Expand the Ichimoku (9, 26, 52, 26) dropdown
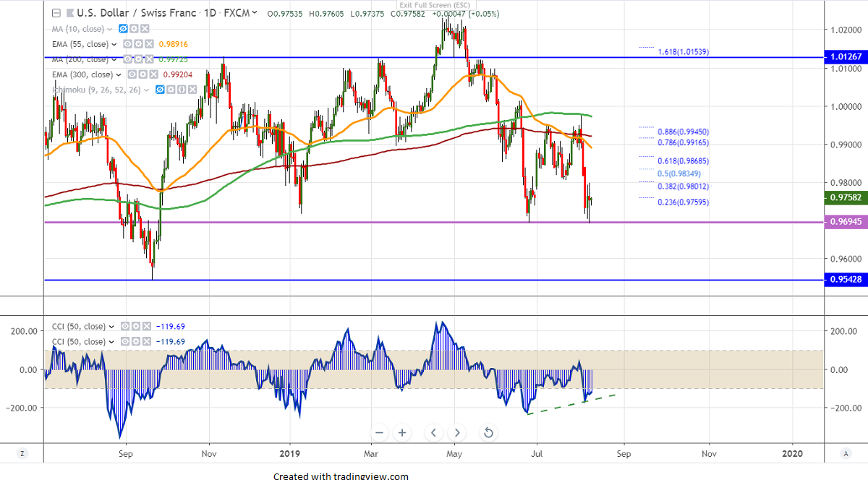Screen dimensions: 868x480 pyautogui.click(x=147, y=90)
